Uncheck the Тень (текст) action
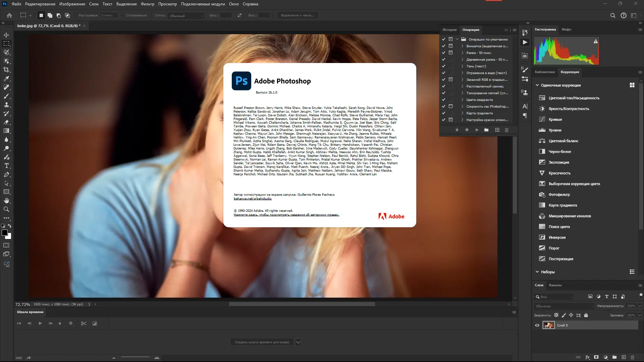The height and width of the screenshot is (362, 644). [443, 66]
